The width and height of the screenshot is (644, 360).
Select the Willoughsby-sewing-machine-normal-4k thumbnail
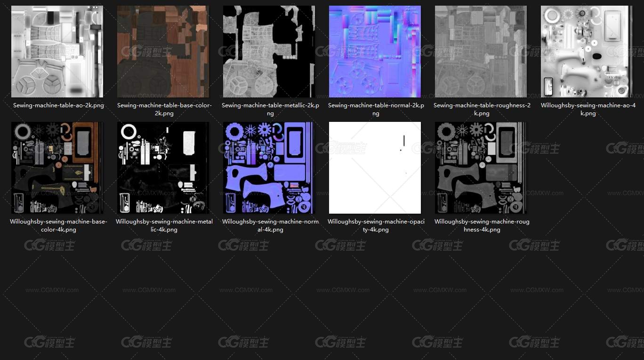coord(269,168)
